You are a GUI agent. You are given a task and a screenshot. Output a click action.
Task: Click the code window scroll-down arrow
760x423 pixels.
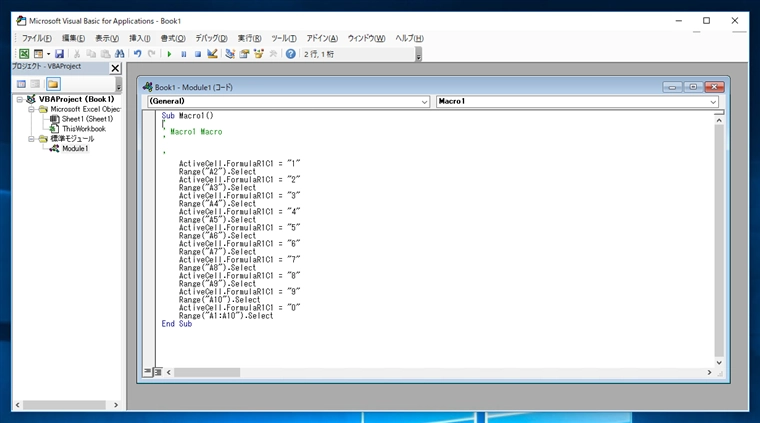point(719,362)
